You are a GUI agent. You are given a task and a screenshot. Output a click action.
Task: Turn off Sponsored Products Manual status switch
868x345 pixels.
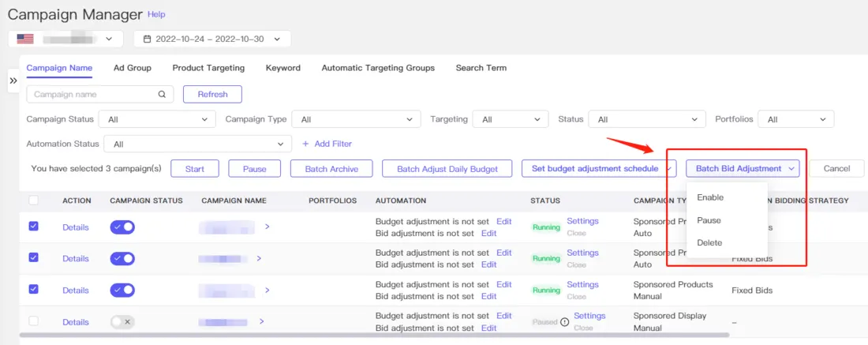tap(122, 291)
